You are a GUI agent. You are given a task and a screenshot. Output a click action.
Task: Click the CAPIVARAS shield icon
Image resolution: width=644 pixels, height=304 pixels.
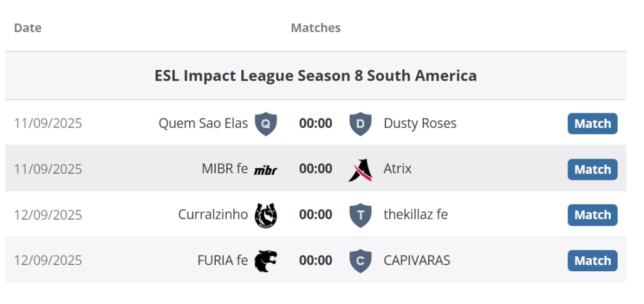pos(360,261)
